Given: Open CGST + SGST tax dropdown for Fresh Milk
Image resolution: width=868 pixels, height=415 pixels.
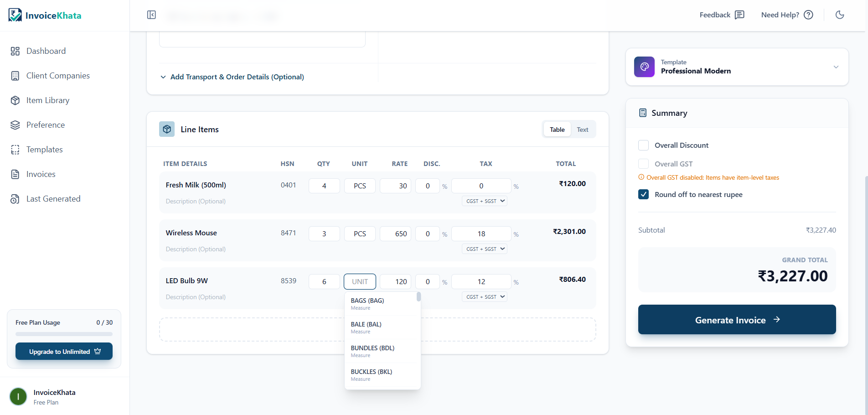Looking at the screenshot, I should click(484, 201).
